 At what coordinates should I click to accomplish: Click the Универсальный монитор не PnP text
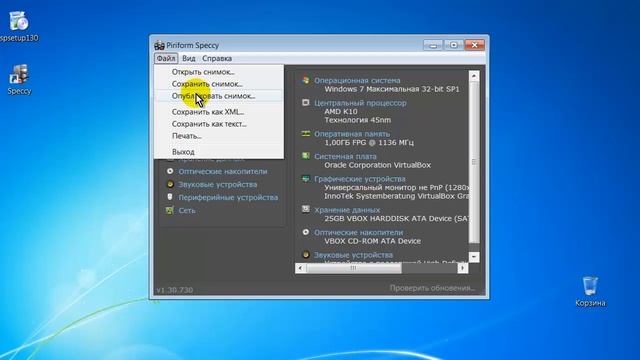pos(396,187)
